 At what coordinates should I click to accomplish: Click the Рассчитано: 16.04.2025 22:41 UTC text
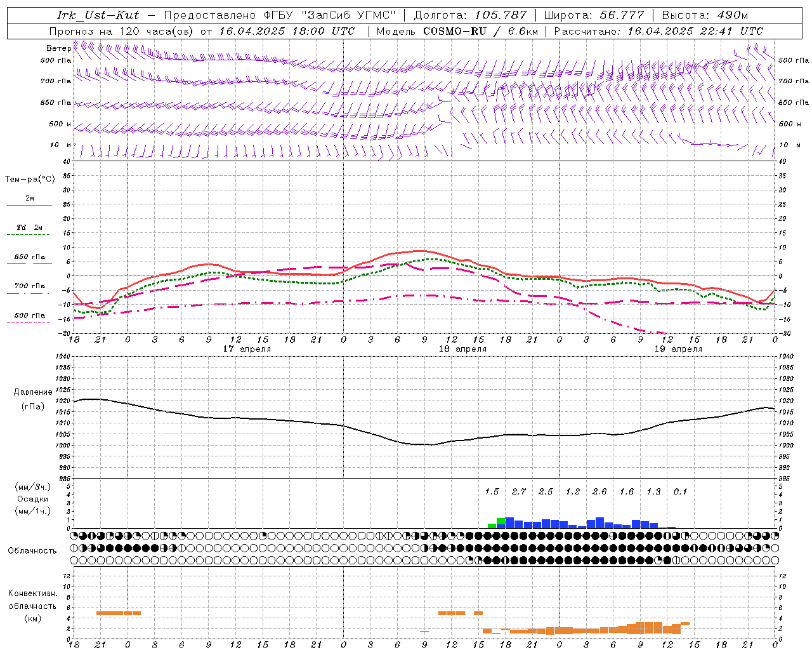pos(658,31)
